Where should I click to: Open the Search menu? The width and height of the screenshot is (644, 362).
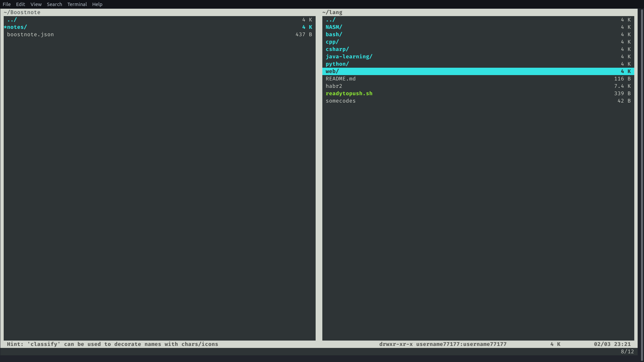coord(54,4)
